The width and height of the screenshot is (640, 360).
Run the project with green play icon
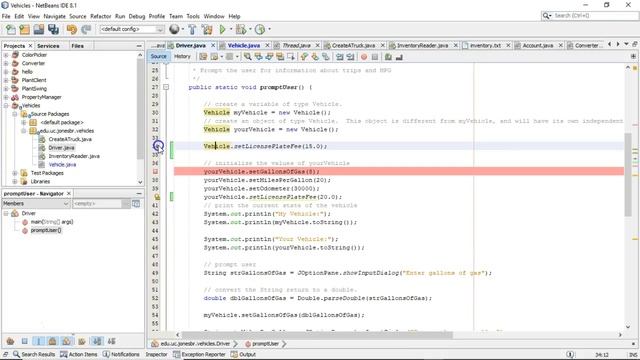[x=222, y=29]
